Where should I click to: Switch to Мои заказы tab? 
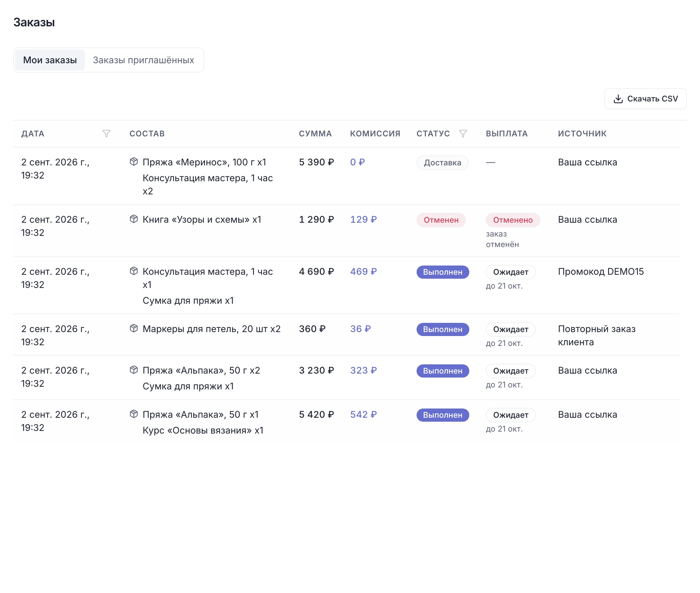pyautogui.click(x=50, y=60)
